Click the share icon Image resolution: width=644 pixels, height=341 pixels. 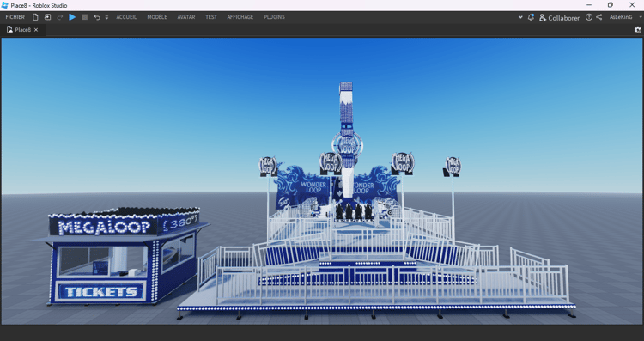click(x=599, y=17)
